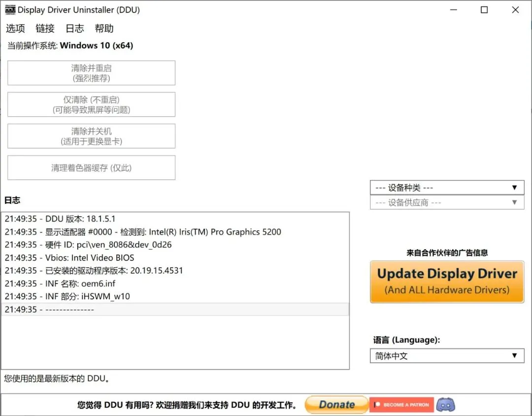Click the Update Display Driver ad banner

tap(447, 282)
